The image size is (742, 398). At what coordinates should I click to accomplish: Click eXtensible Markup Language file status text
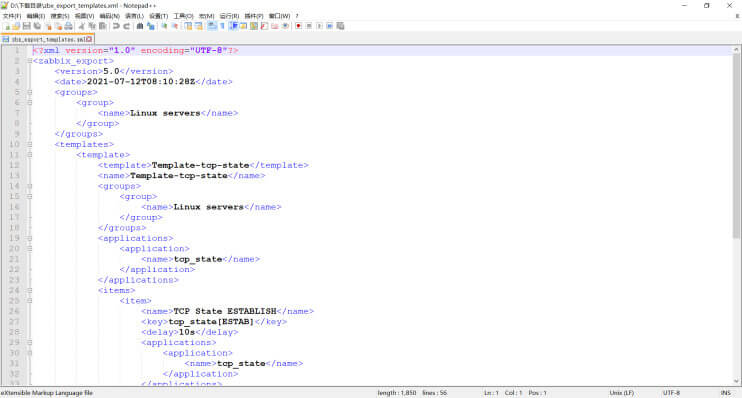point(46,393)
